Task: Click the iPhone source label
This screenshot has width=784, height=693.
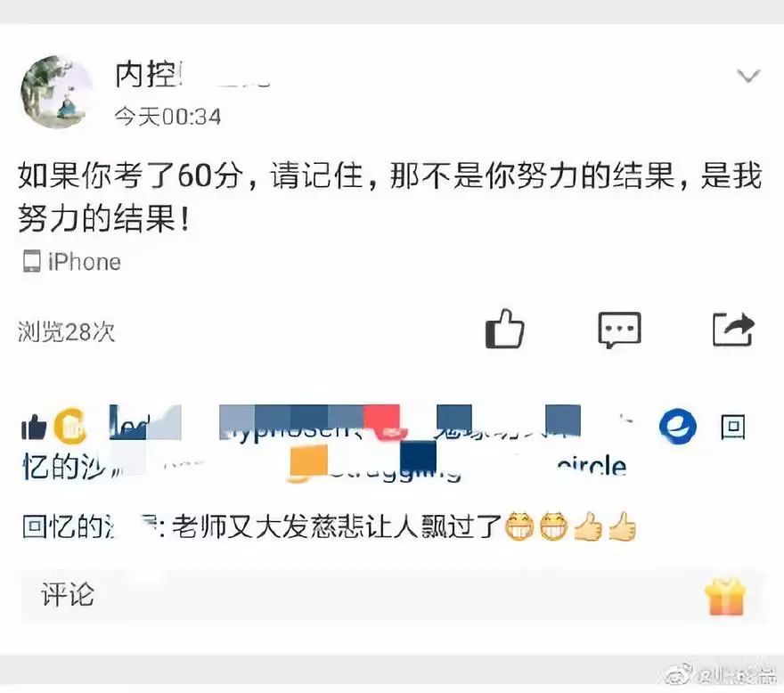Action: click(x=85, y=262)
